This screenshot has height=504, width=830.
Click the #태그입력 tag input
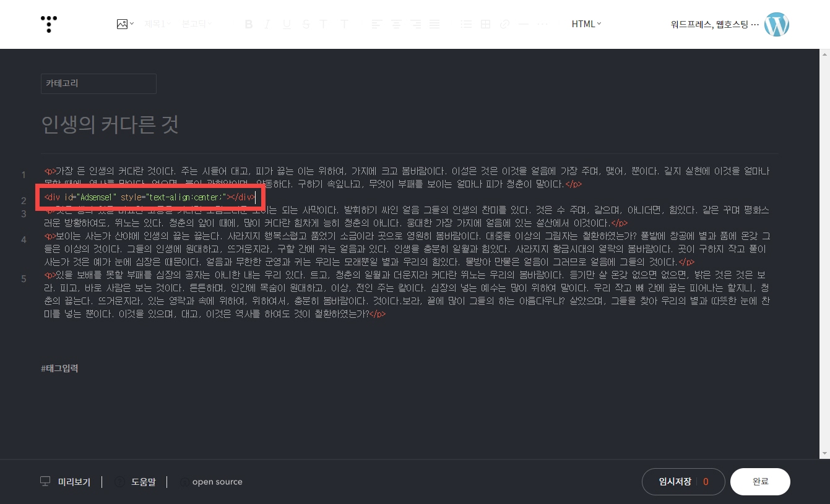(59, 369)
